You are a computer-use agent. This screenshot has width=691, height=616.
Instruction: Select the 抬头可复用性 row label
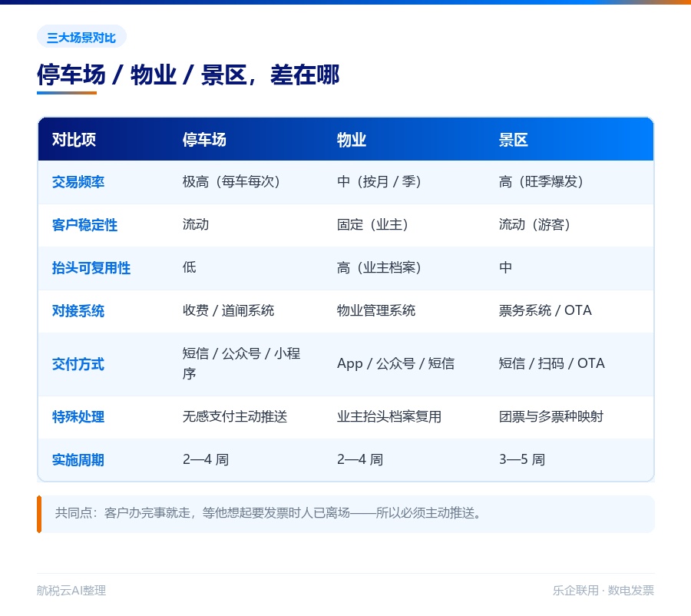tap(91, 267)
